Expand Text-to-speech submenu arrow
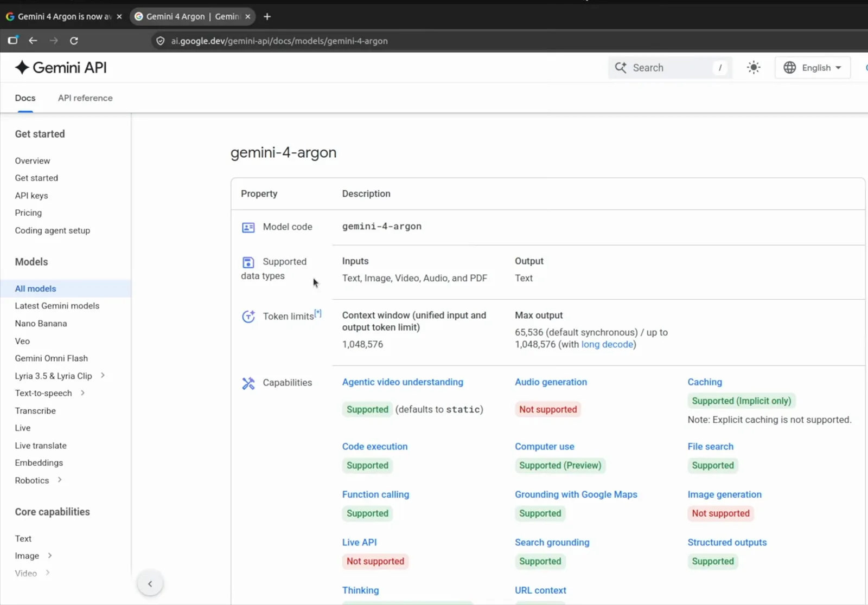Viewport: 868px width, 605px height. coord(82,392)
